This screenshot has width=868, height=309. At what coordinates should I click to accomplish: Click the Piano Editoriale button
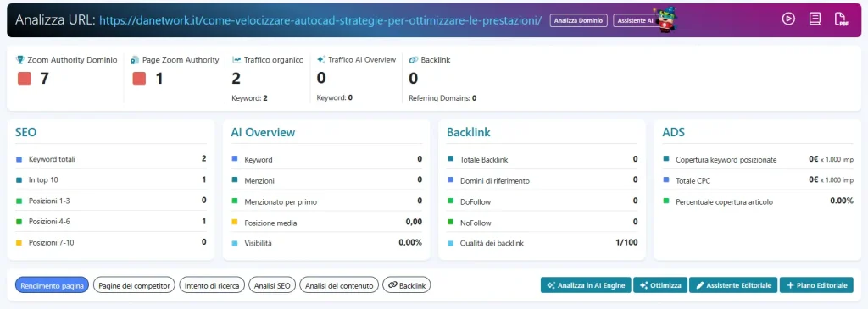pos(816,285)
